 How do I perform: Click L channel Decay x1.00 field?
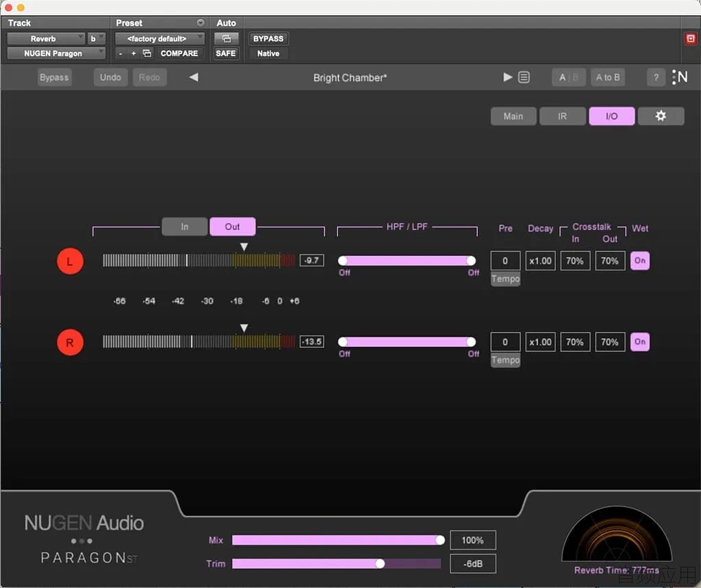pos(541,261)
